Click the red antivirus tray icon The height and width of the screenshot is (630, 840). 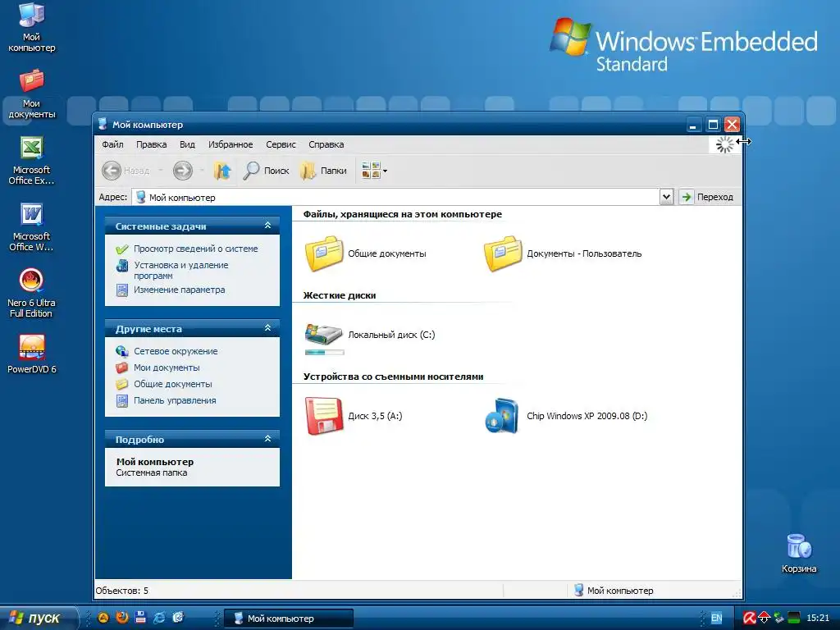coord(750,619)
